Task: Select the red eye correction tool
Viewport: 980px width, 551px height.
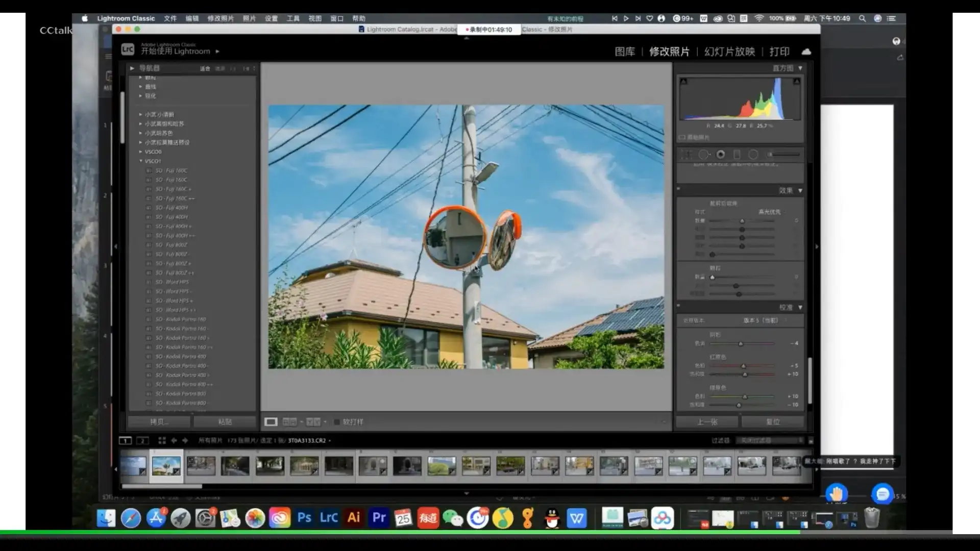Action: pos(721,154)
